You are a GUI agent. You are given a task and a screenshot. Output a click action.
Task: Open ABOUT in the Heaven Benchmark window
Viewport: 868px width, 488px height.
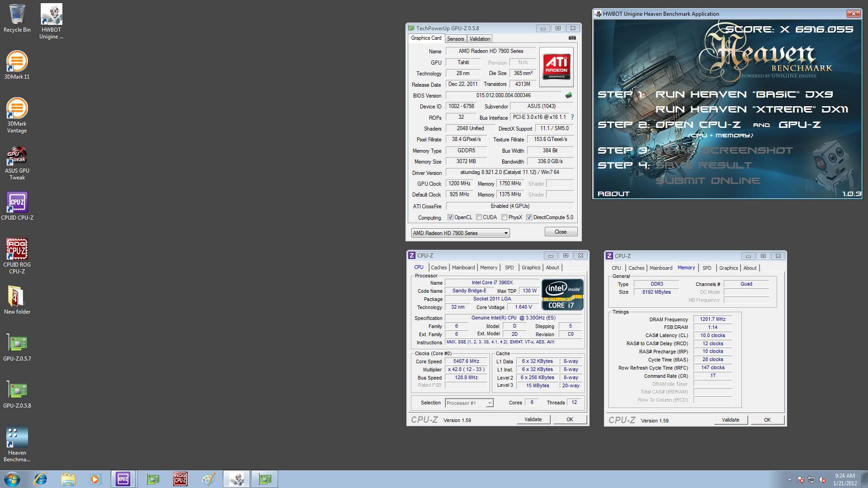tap(613, 194)
